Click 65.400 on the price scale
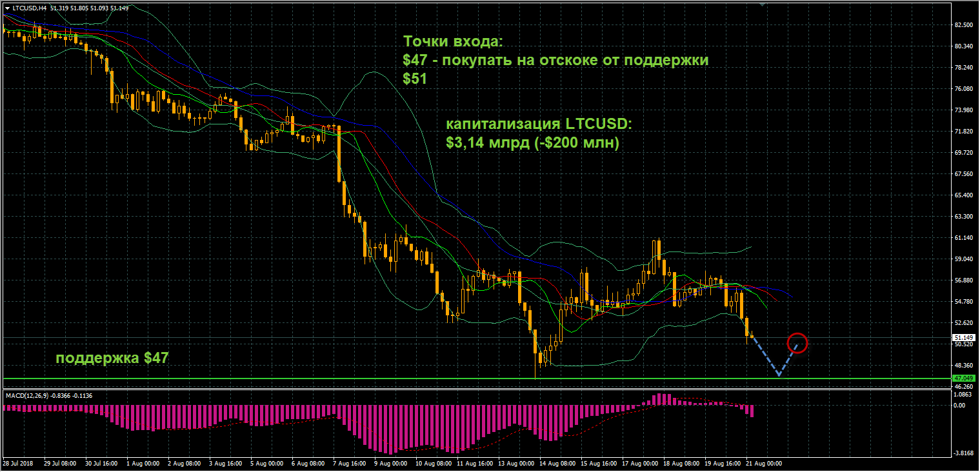The image size is (980, 472). pos(963,195)
